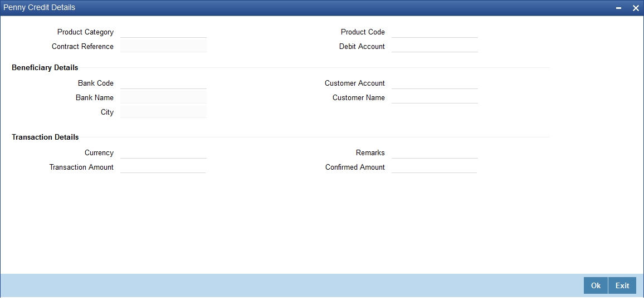
Task: Click into the Debit Account field
Action: pos(435,46)
